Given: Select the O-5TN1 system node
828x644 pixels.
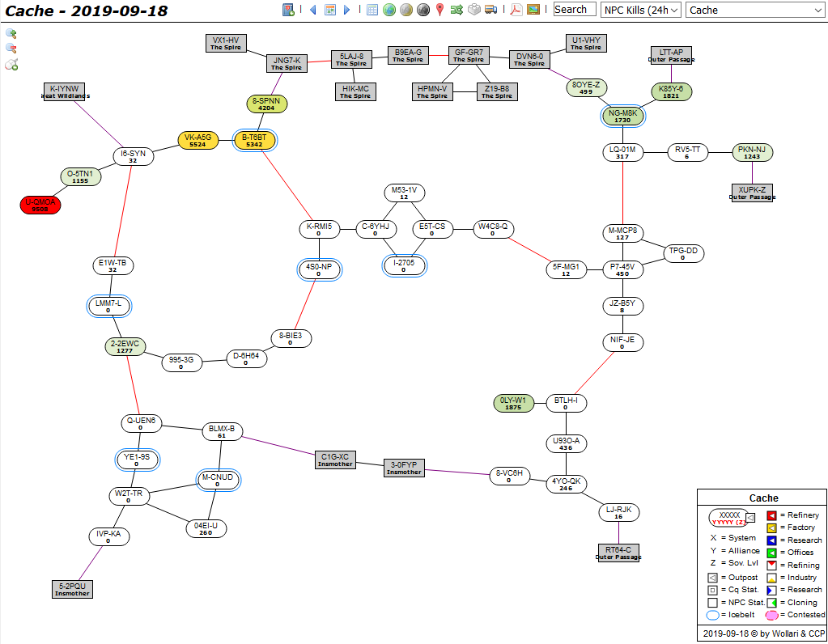Looking at the screenshot, I should tap(80, 177).
